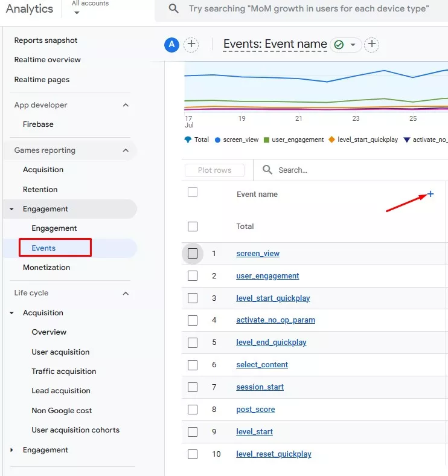Open the dropdown arrow beside the green checkmark

[353, 45]
